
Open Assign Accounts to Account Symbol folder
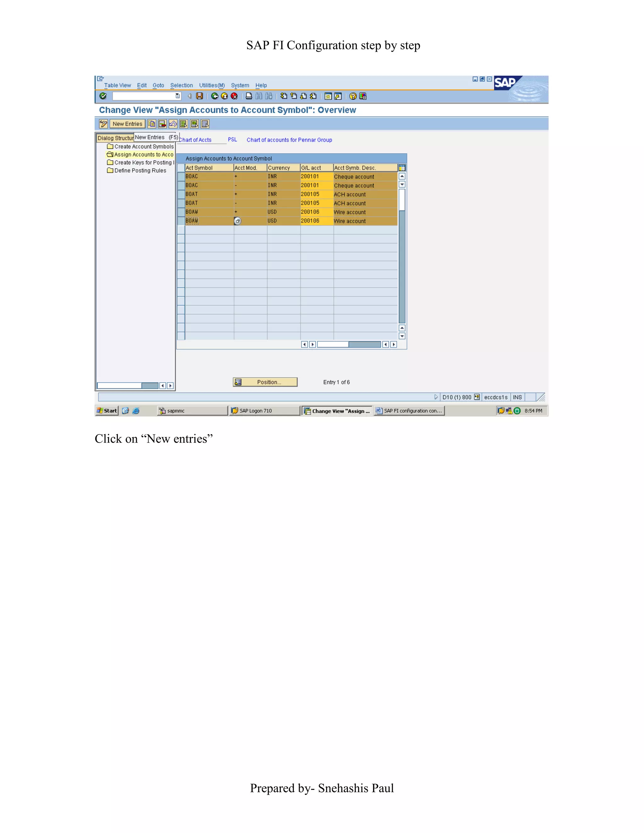pos(140,154)
